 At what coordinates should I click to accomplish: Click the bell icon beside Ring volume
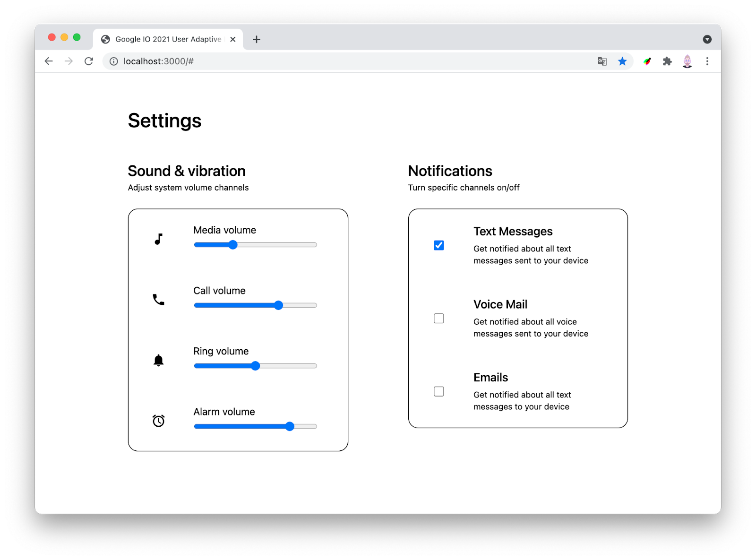[159, 360]
